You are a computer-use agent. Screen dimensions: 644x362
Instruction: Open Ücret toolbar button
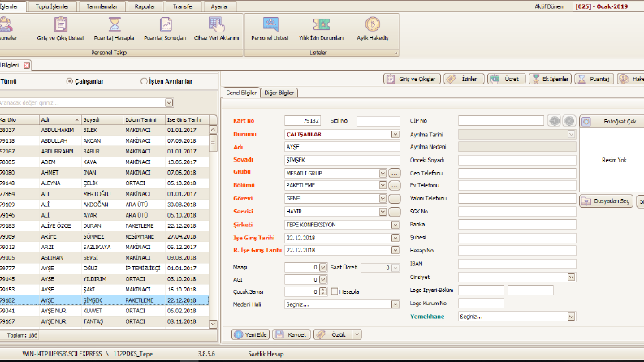pos(507,79)
